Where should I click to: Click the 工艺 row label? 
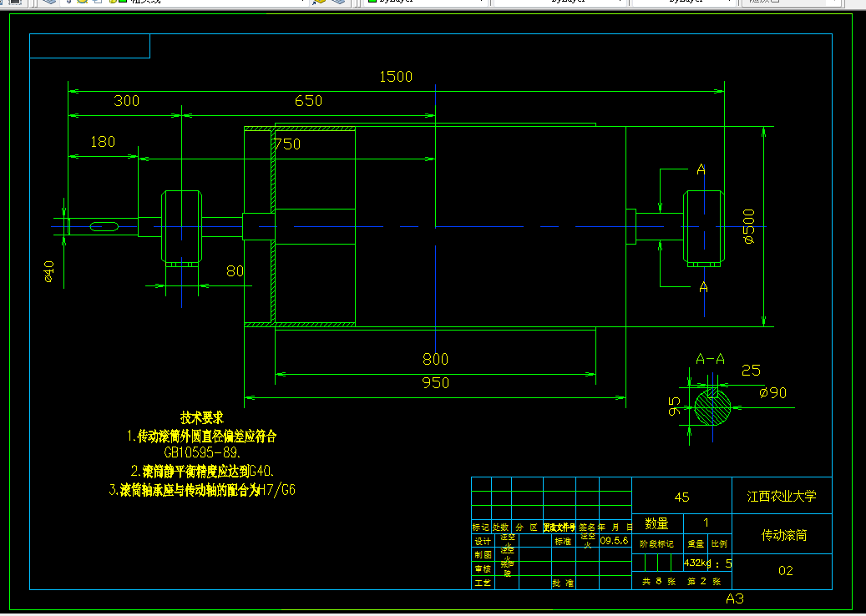point(483,583)
